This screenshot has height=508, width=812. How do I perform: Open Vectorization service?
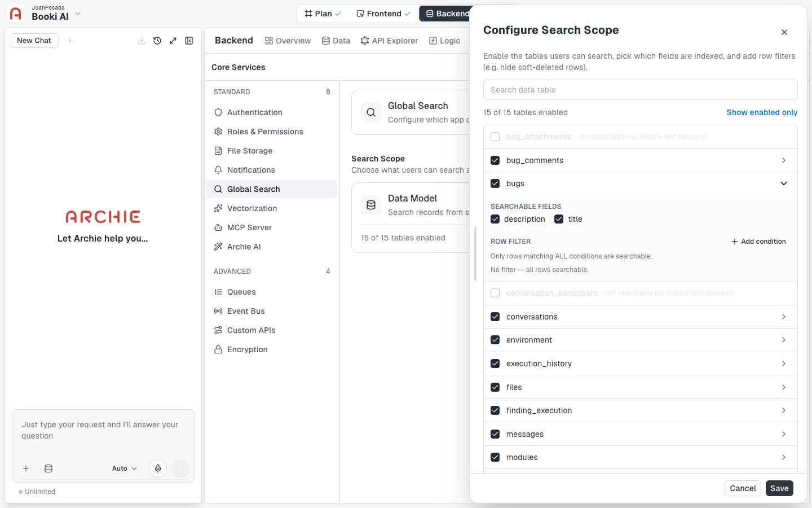pyautogui.click(x=272, y=208)
